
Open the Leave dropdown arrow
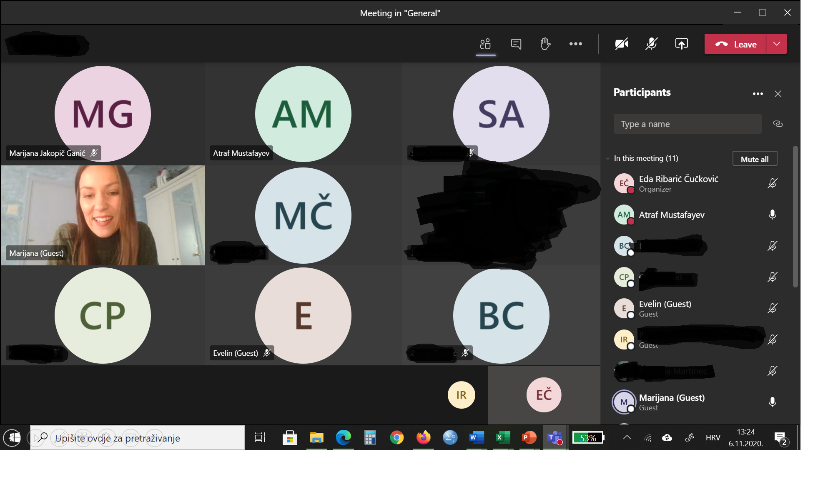tap(776, 44)
